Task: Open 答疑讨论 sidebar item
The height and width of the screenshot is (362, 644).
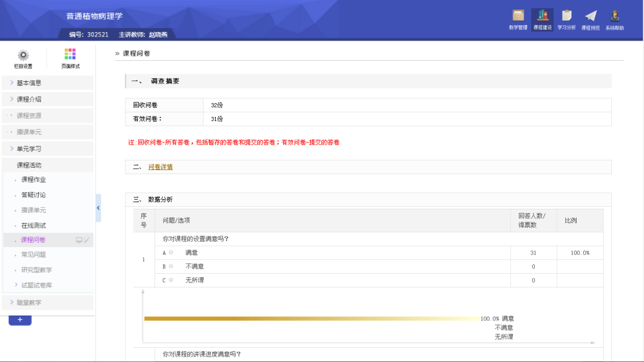Action: pos(33,195)
